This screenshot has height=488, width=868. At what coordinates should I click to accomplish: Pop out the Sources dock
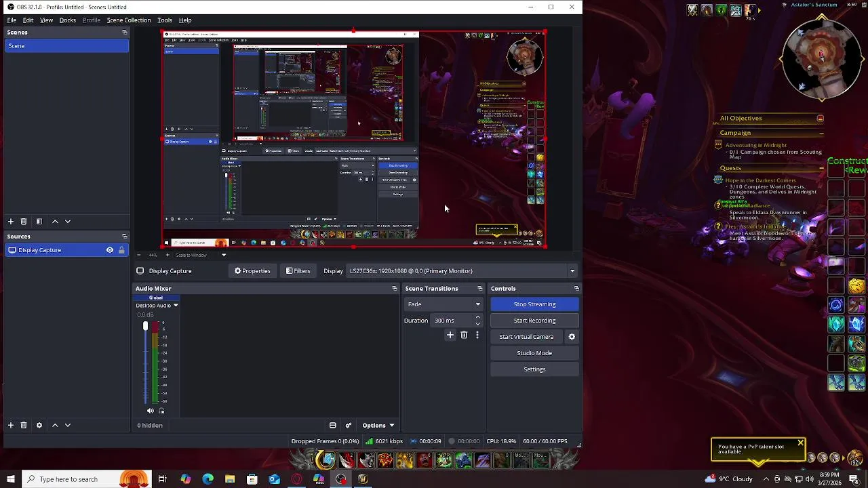(x=124, y=237)
